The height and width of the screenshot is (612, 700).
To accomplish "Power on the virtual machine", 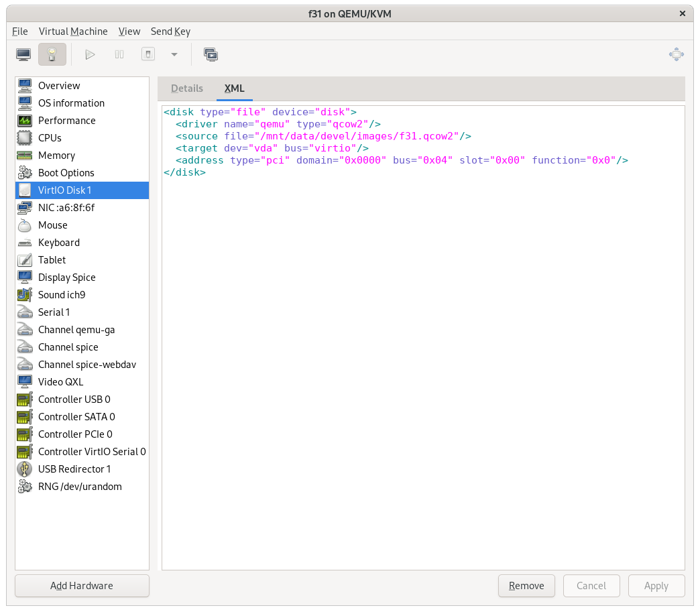I will [x=90, y=54].
